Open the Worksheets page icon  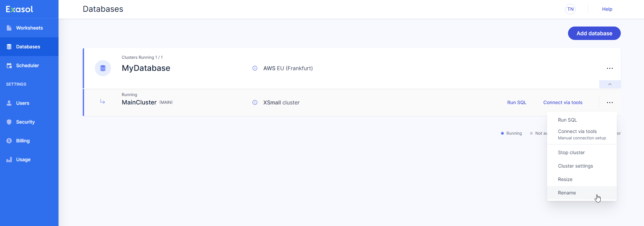(x=9, y=28)
